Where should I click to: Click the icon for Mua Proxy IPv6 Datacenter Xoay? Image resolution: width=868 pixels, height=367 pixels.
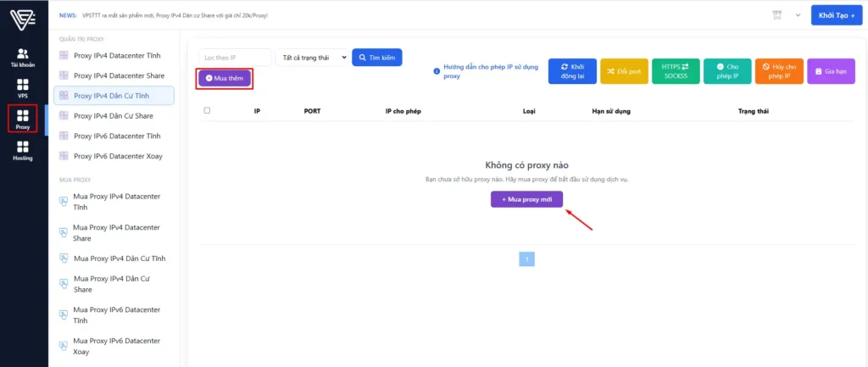pyautogui.click(x=64, y=346)
